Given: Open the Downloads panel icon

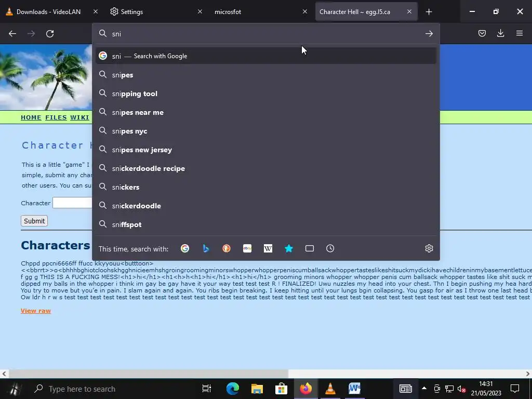Looking at the screenshot, I should (500, 33).
